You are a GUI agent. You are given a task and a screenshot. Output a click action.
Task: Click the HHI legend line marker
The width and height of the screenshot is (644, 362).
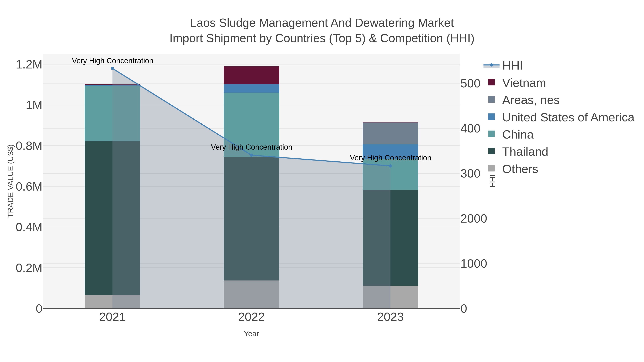(491, 65)
